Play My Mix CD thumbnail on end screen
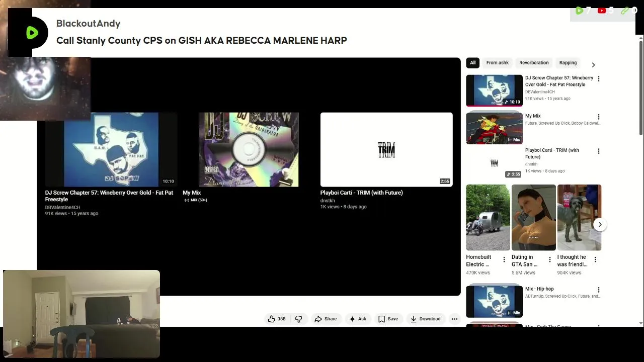The image size is (644, 362). [x=249, y=149]
